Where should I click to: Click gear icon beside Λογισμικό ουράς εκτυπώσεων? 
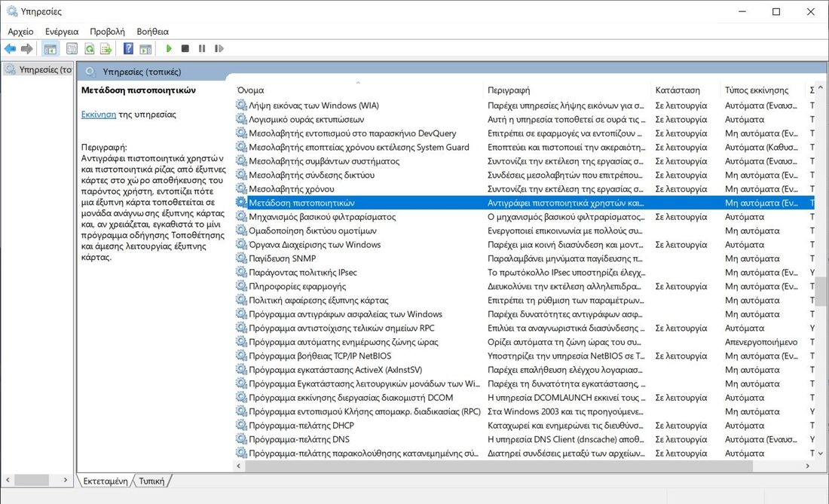[242, 119]
